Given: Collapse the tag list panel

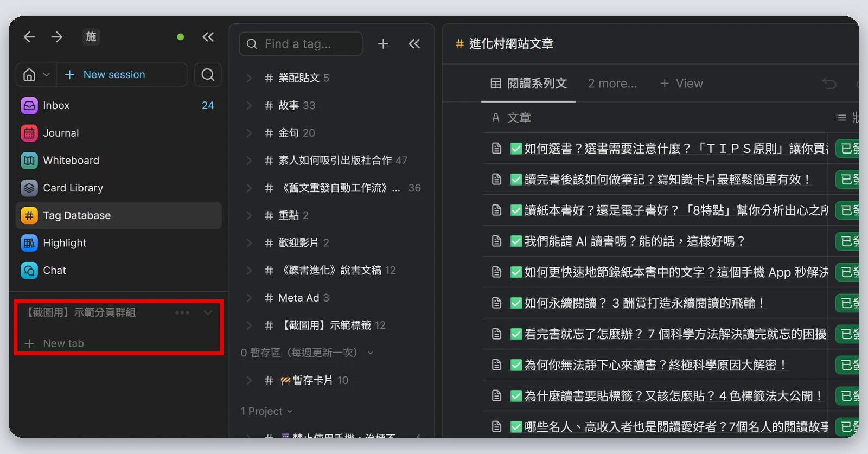Looking at the screenshot, I should pyautogui.click(x=414, y=44).
